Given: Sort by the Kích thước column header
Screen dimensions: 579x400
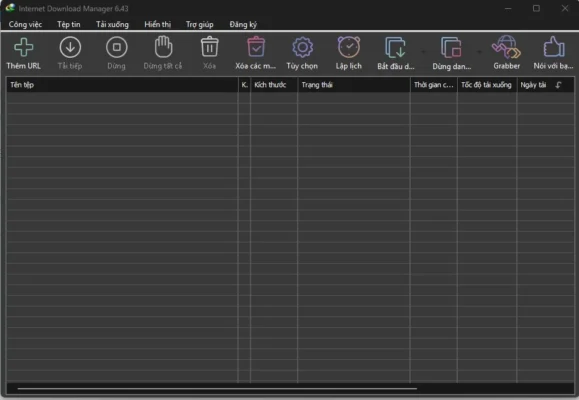Looking at the screenshot, I should pos(274,85).
